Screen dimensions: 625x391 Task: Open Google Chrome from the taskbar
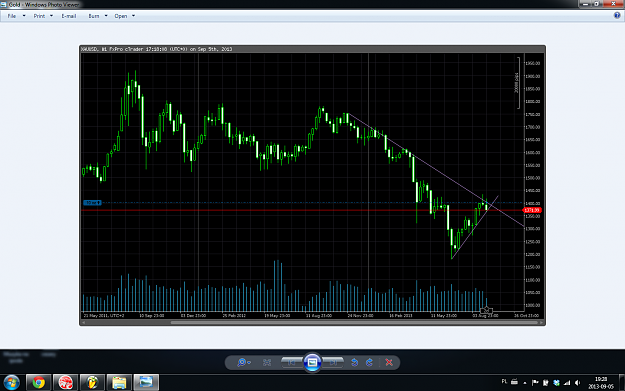click(x=39, y=383)
